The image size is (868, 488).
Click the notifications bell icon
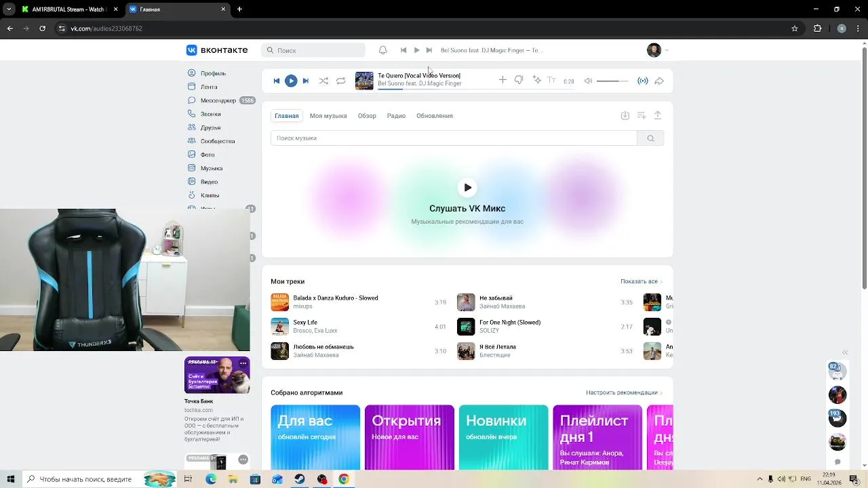click(x=382, y=50)
